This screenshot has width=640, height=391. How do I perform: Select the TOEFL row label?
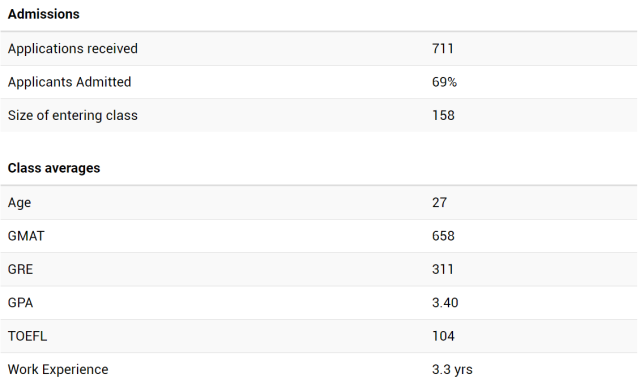27,336
